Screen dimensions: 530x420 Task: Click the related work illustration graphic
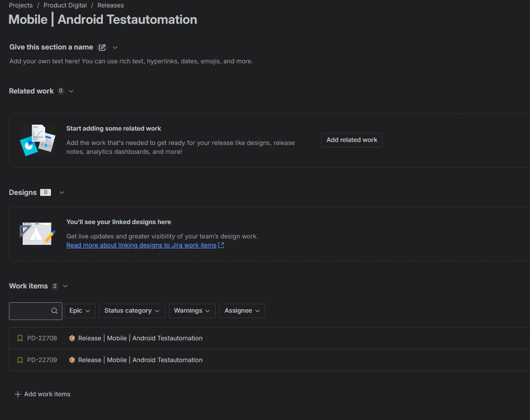click(x=38, y=140)
